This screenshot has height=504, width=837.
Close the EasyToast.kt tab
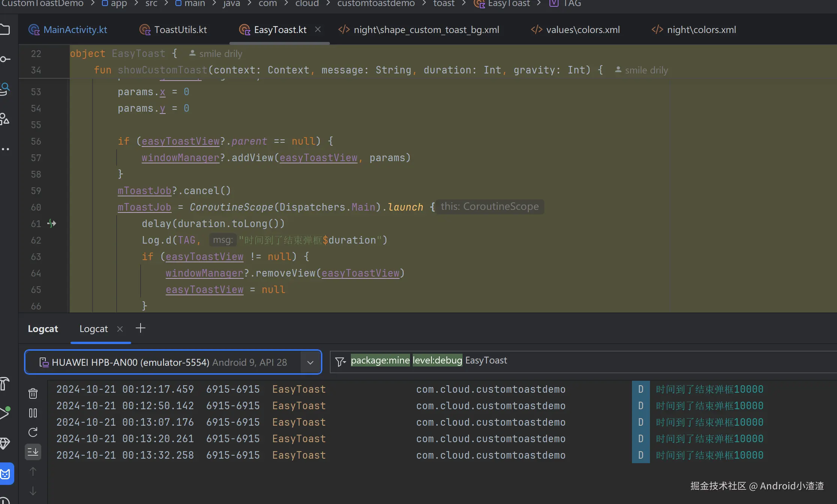tap(318, 29)
